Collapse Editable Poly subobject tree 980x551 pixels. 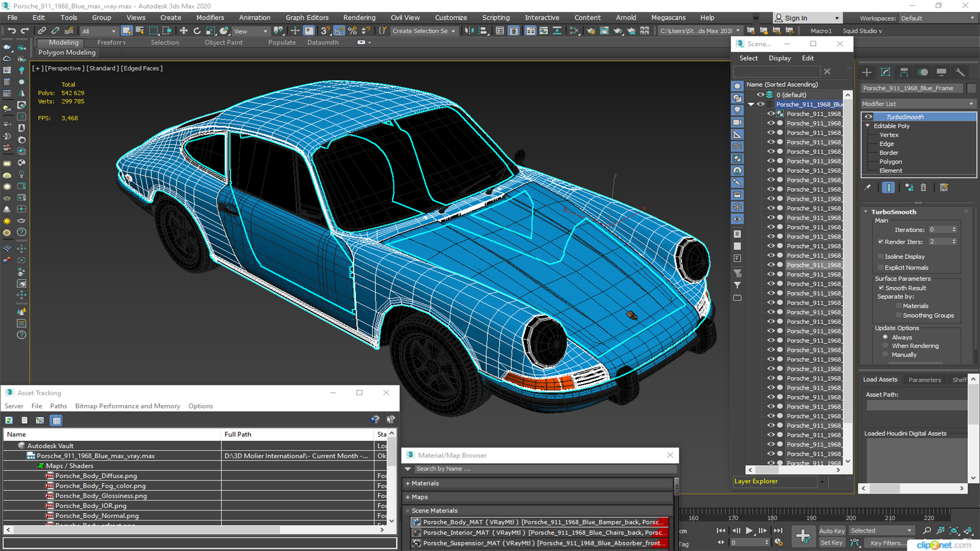click(868, 126)
